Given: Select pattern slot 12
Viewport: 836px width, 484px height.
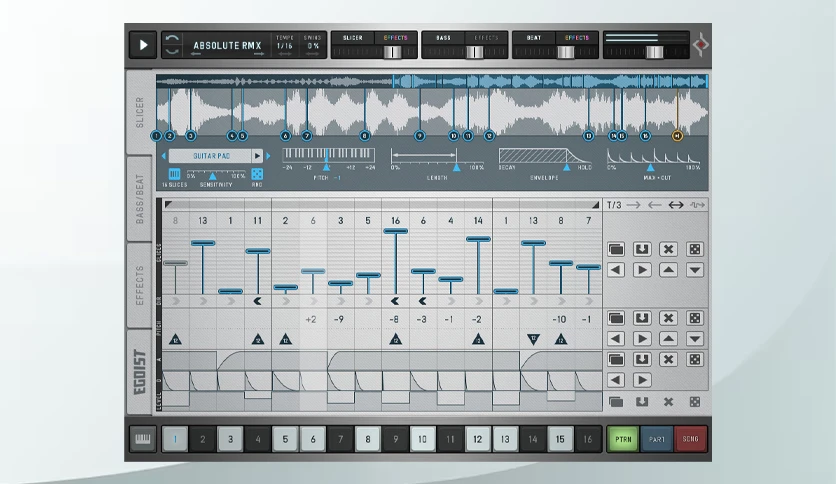Looking at the screenshot, I should 478,439.
